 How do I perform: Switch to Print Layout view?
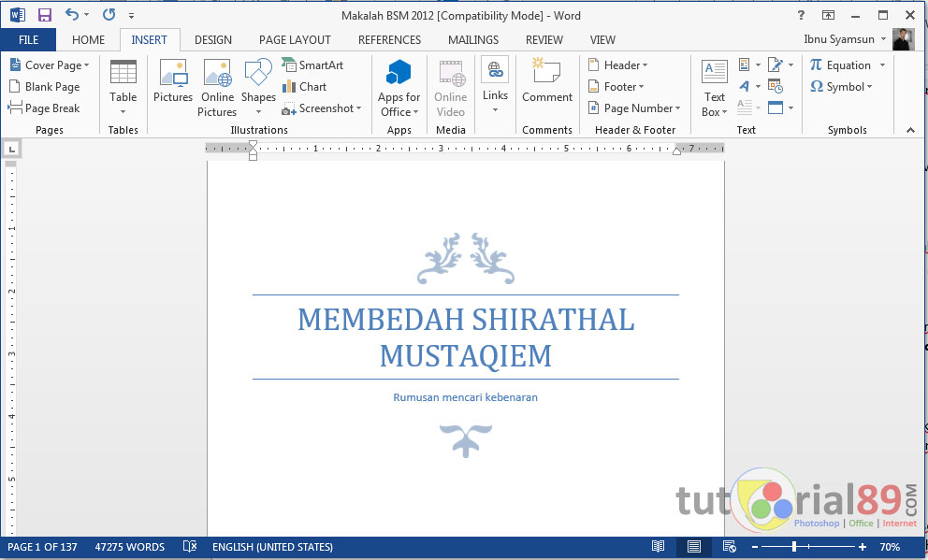point(693,546)
